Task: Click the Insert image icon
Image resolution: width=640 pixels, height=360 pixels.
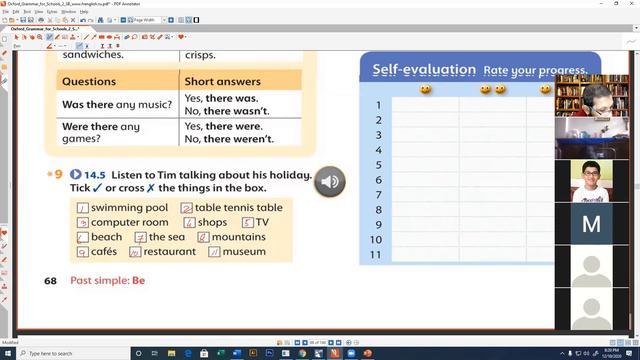Action: [144, 37]
